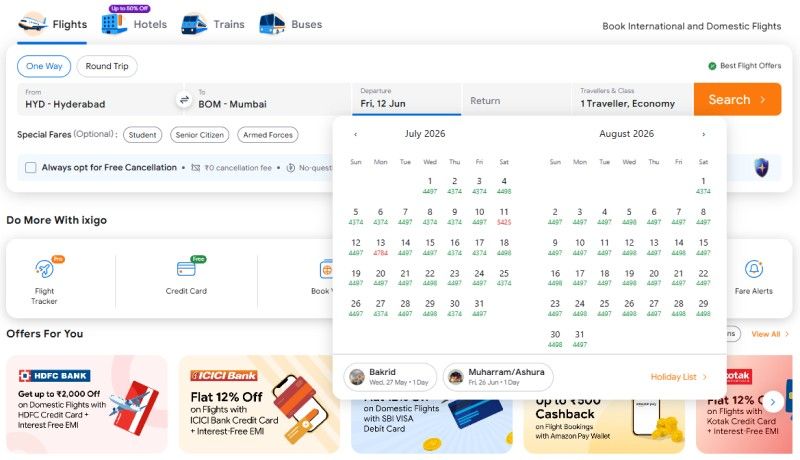Click the Trains locomotive icon
Screen dimensions: 800x460
tap(194, 23)
